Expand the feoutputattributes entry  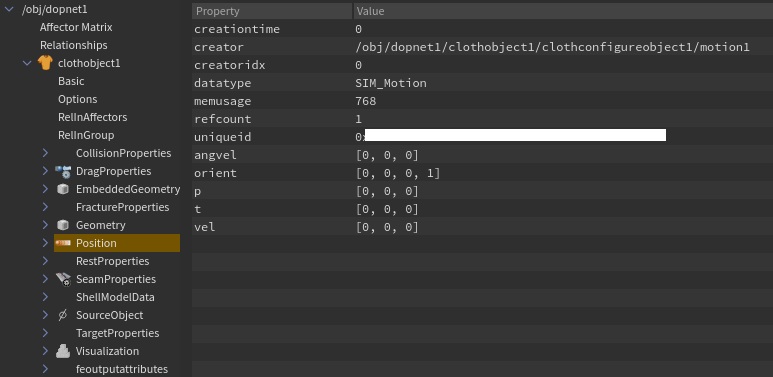(x=45, y=369)
